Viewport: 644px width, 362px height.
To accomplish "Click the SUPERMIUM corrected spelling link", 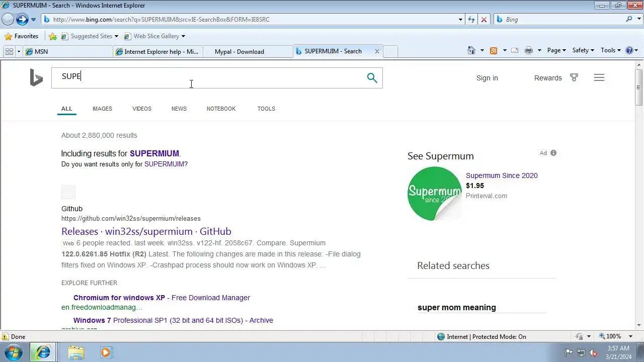I will point(154,153).
